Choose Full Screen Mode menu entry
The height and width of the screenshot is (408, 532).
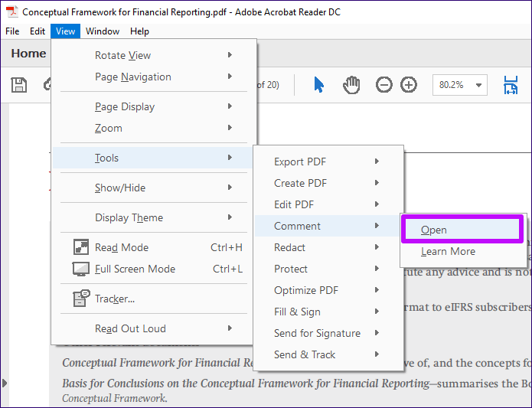[152, 269]
